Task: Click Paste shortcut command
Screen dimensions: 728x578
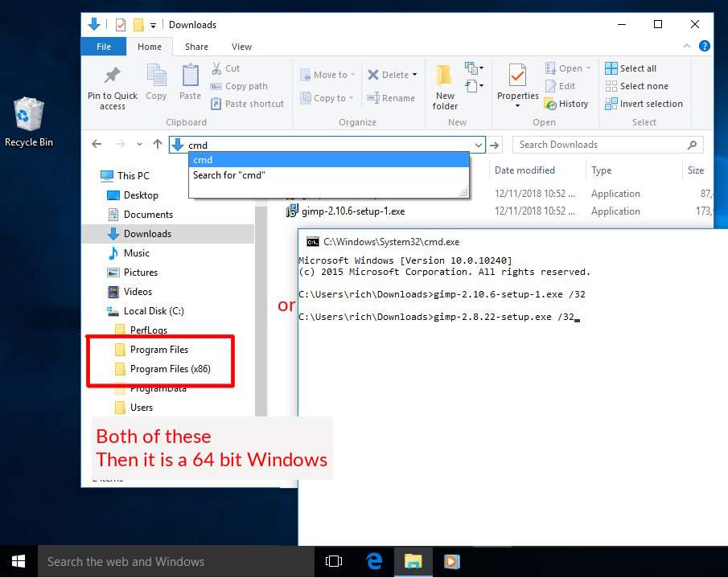Action: click(247, 104)
